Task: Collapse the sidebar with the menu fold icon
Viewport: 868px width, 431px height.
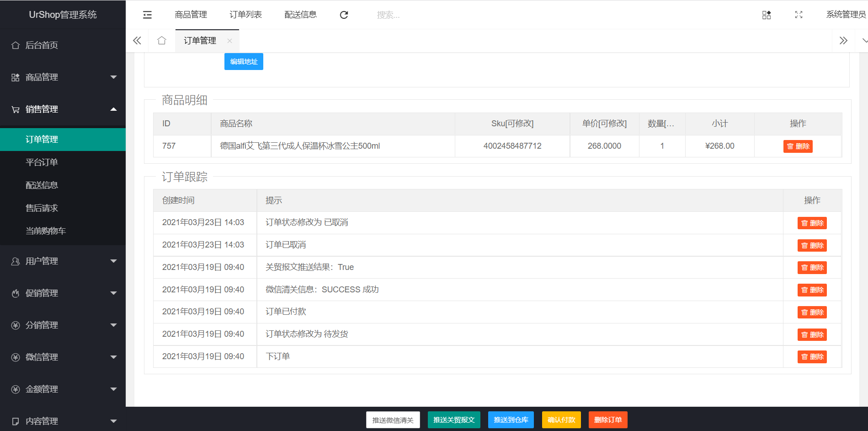Action: point(147,15)
